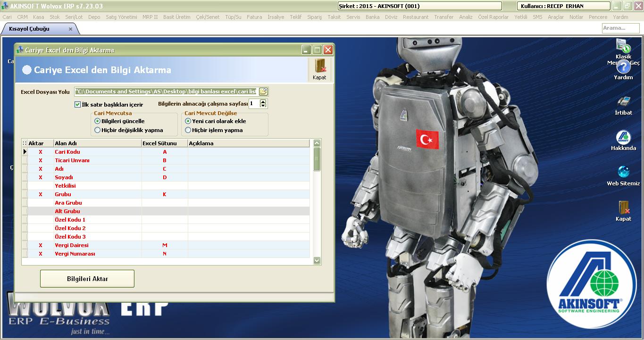The width and height of the screenshot is (644, 340).
Task: Click grid scroll down arrow
Action: (x=317, y=260)
